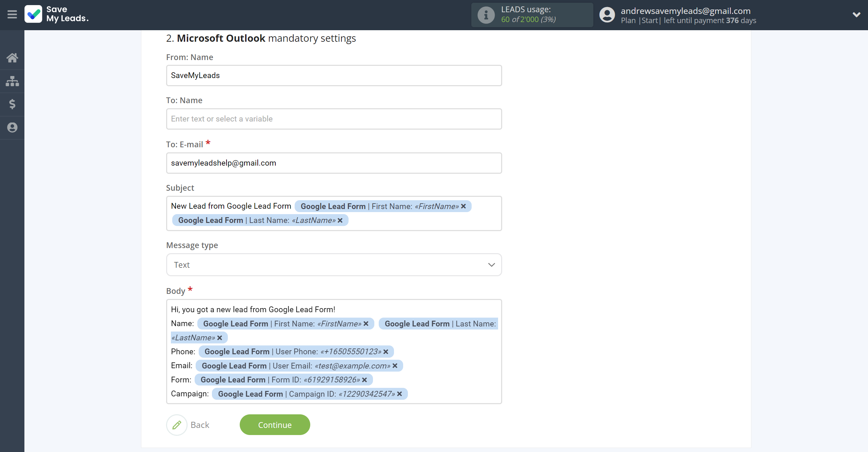Open the connections sitemap icon in sidebar
This screenshot has height=452, width=868.
(x=12, y=81)
